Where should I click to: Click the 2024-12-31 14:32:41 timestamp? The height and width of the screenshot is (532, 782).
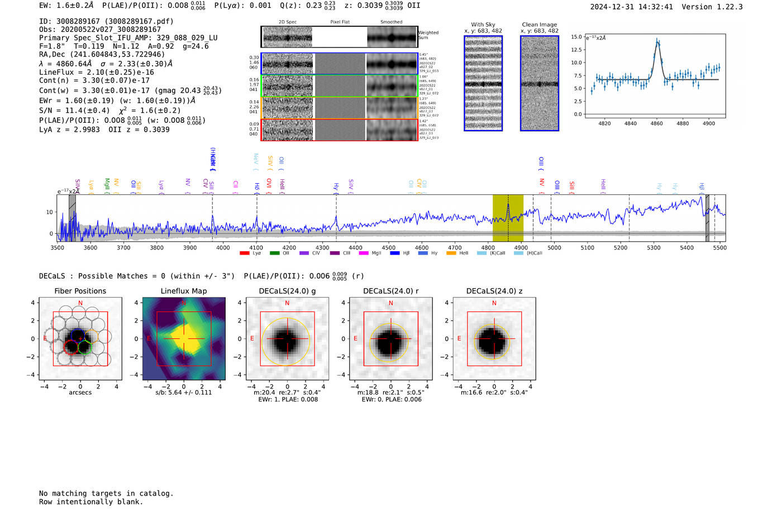click(632, 7)
